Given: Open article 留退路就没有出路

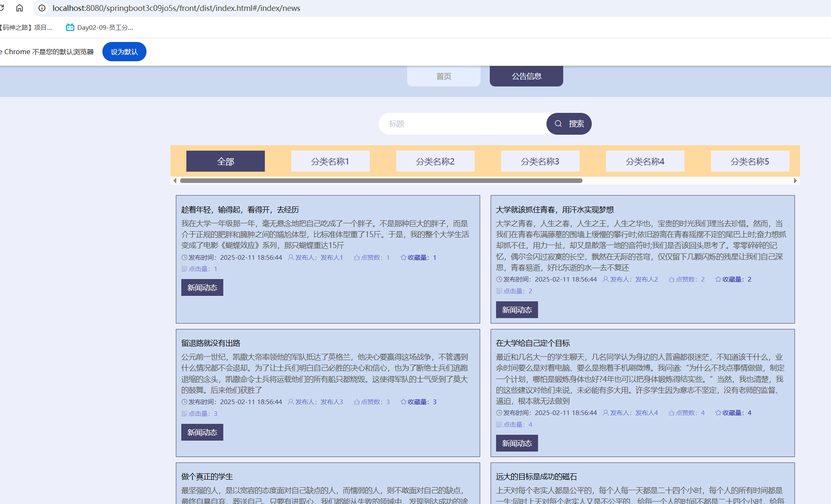Looking at the screenshot, I should pos(211,343).
